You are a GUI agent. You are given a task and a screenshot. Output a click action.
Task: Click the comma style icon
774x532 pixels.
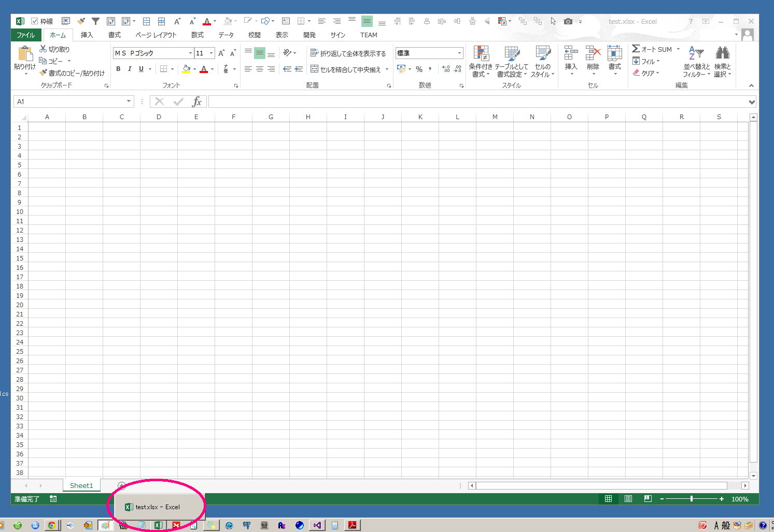coord(430,69)
